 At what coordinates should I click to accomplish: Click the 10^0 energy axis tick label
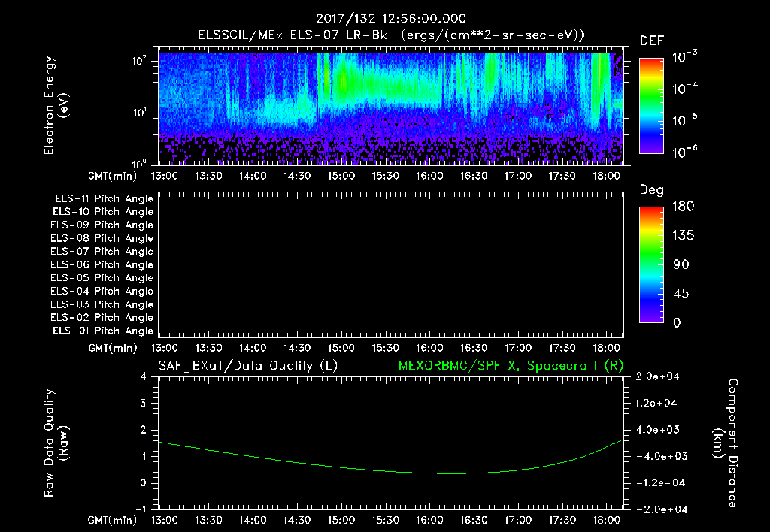139,164
